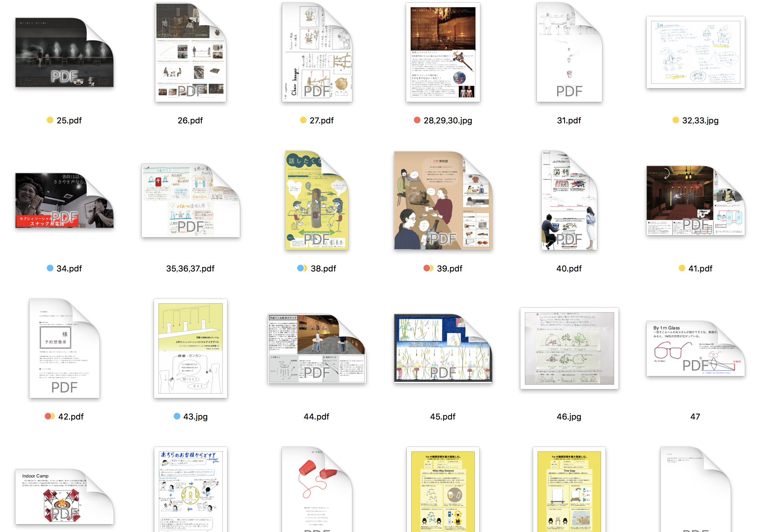Select the 25.pdf file icon
Viewport: 776px width, 532px height.
click(64, 52)
